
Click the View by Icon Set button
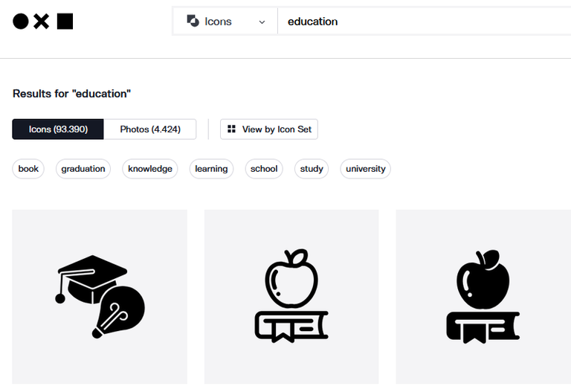click(x=269, y=129)
